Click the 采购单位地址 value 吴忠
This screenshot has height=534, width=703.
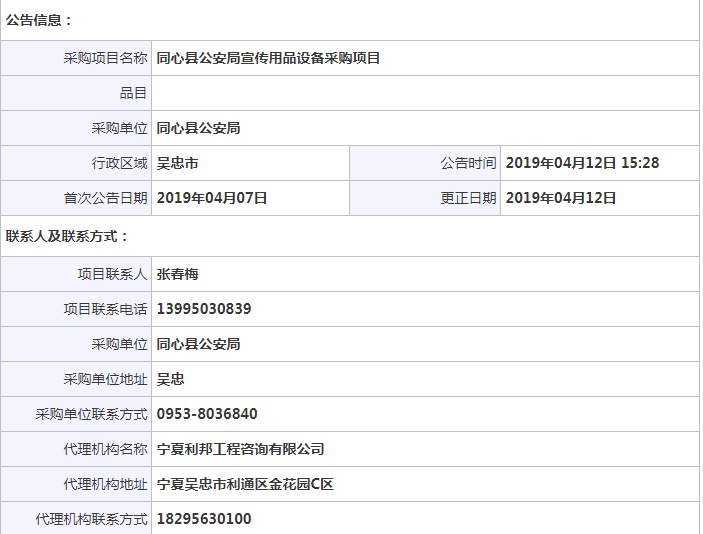171,379
